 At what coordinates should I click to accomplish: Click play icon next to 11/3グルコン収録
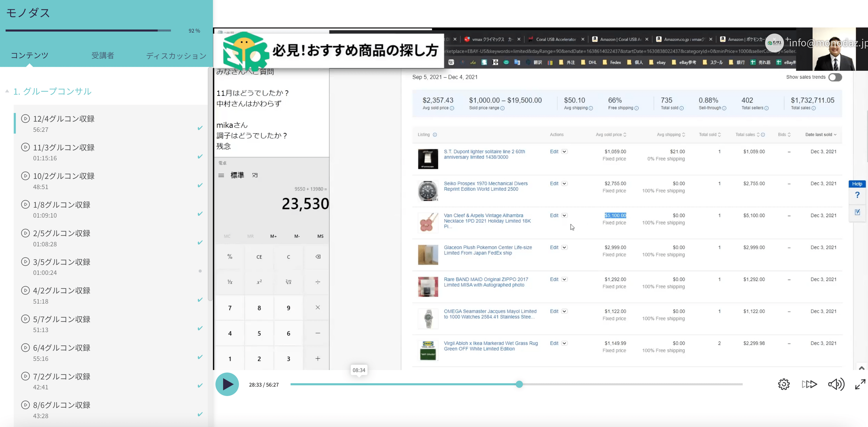25,147
